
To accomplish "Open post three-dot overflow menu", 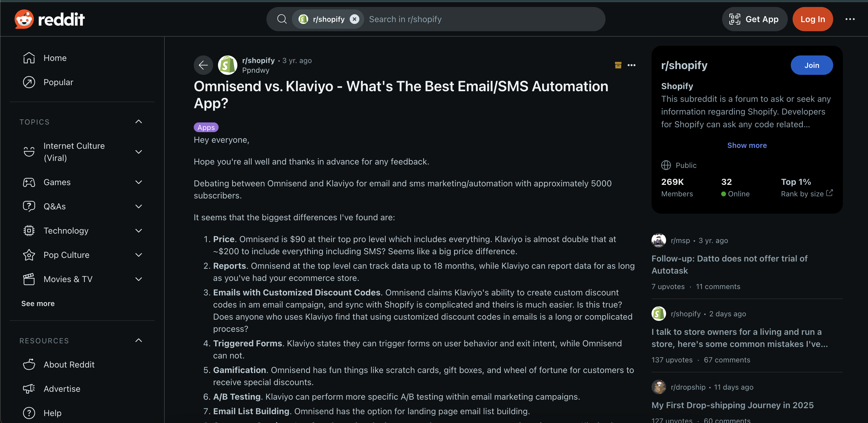I will pyautogui.click(x=632, y=65).
